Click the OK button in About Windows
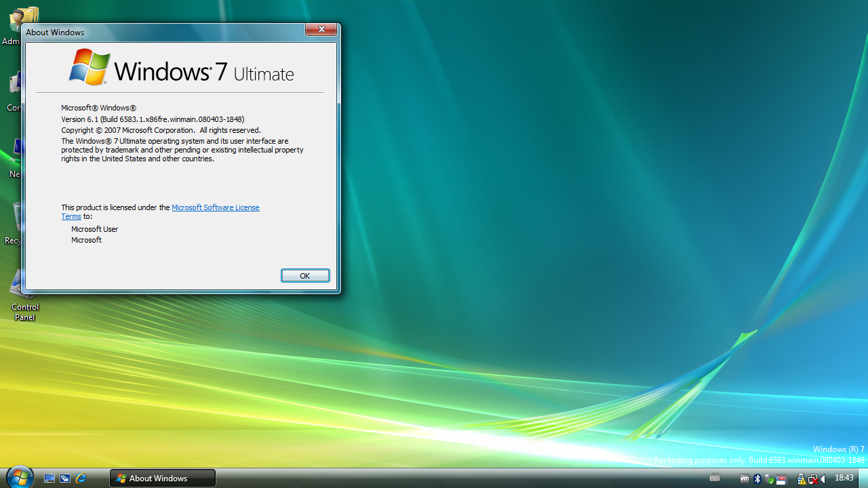This screenshot has width=868, height=488. [x=305, y=276]
